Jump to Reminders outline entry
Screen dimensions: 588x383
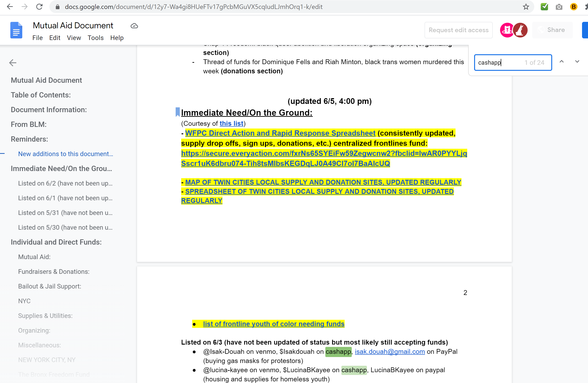(29, 139)
